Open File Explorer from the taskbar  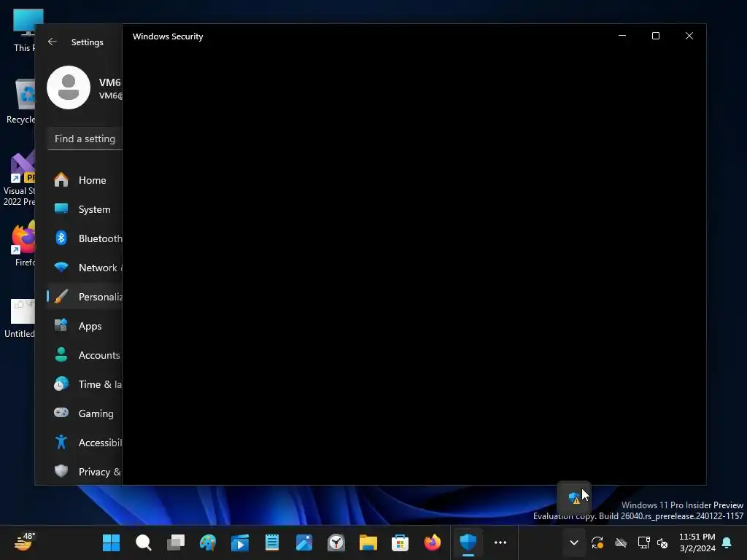(x=368, y=542)
